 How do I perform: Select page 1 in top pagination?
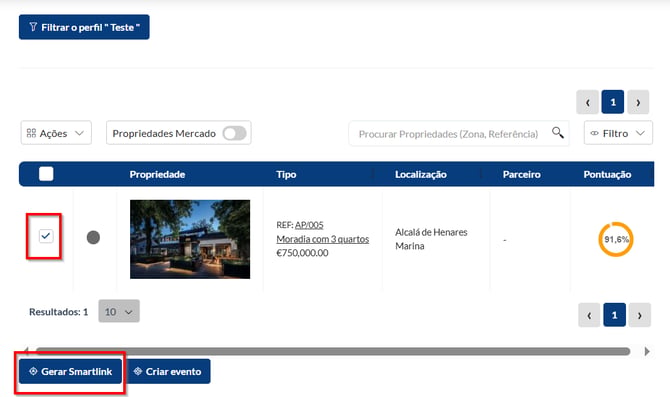click(613, 102)
